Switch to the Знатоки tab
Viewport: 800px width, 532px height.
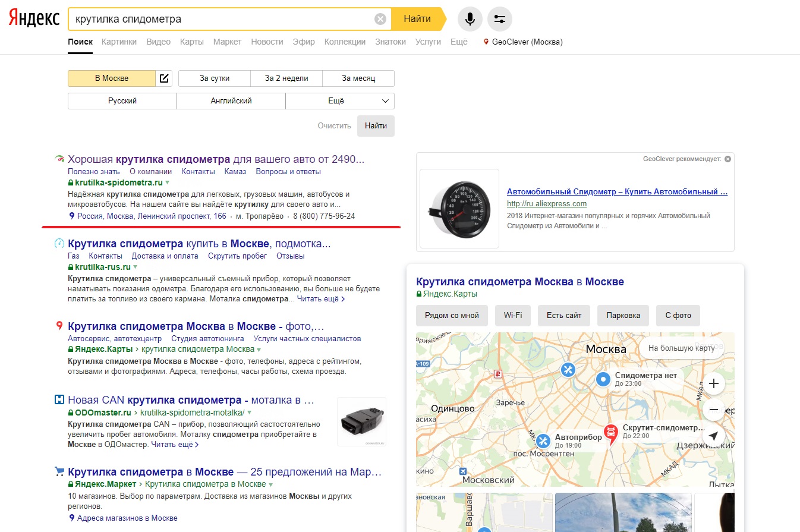(x=390, y=42)
